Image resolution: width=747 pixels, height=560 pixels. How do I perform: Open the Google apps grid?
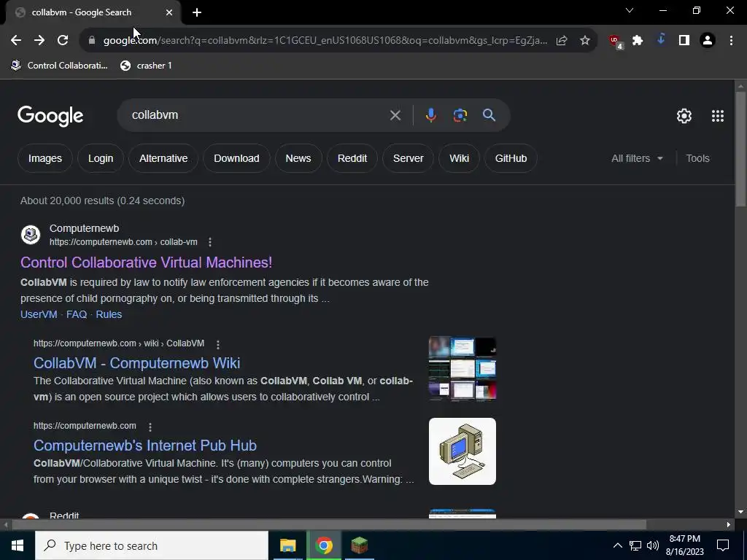pyautogui.click(x=718, y=116)
